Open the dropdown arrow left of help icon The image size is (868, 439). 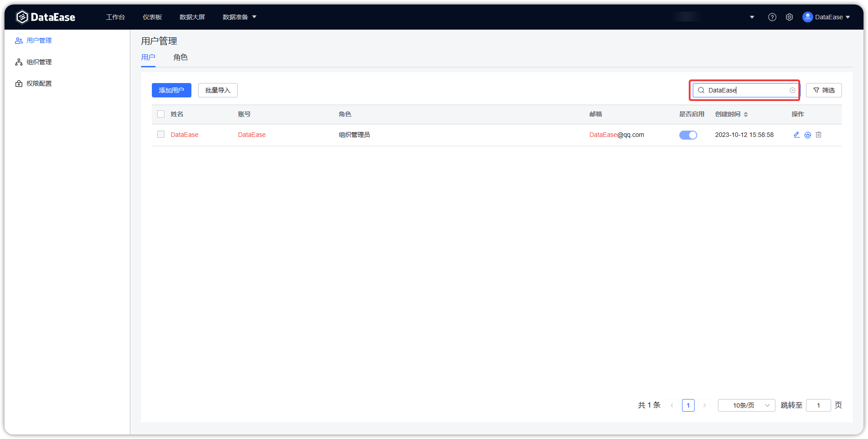pyautogui.click(x=752, y=17)
